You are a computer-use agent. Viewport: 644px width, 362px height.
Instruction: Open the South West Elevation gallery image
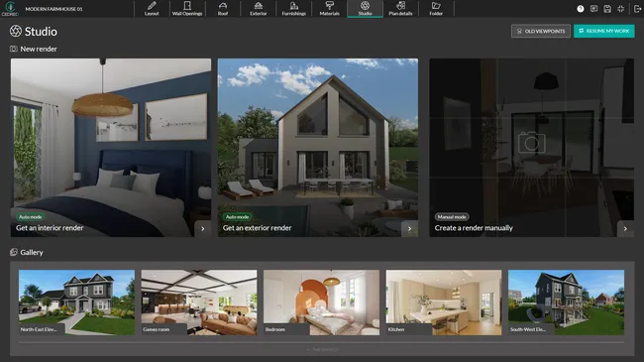(567, 302)
